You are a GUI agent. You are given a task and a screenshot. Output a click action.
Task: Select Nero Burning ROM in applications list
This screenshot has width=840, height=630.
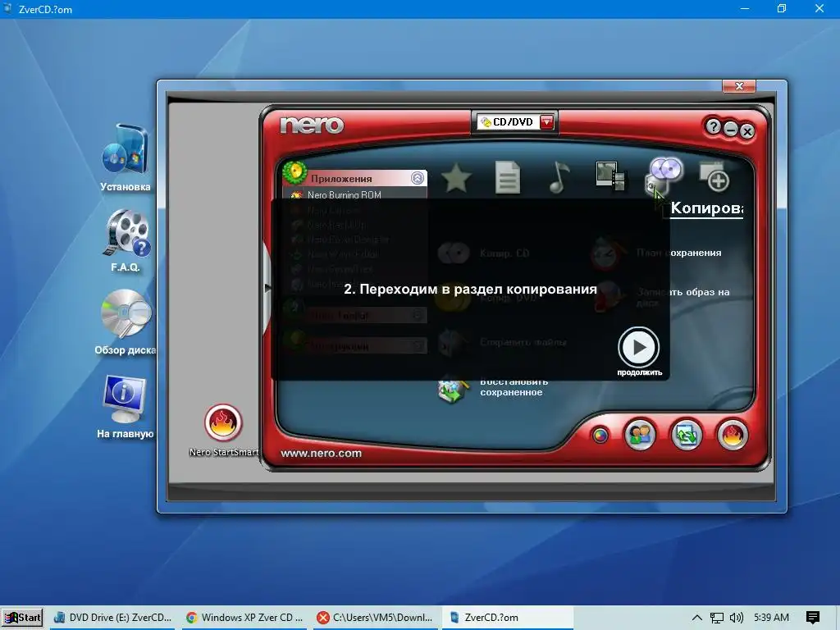pyautogui.click(x=344, y=194)
